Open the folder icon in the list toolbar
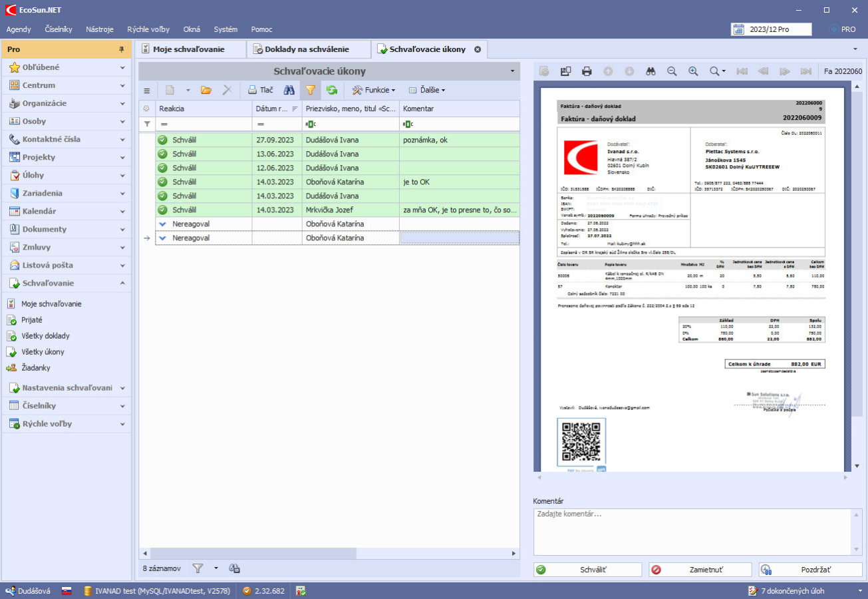The width and height of the screenshot is (868, 599). (206, 90)
